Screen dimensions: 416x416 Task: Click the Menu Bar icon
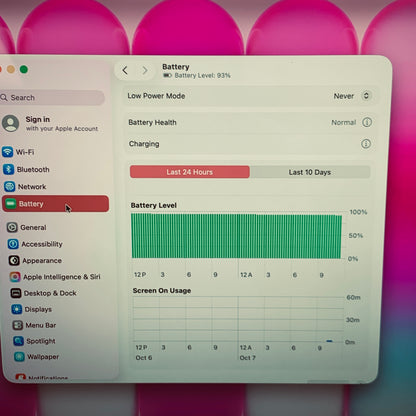point(18,325)
